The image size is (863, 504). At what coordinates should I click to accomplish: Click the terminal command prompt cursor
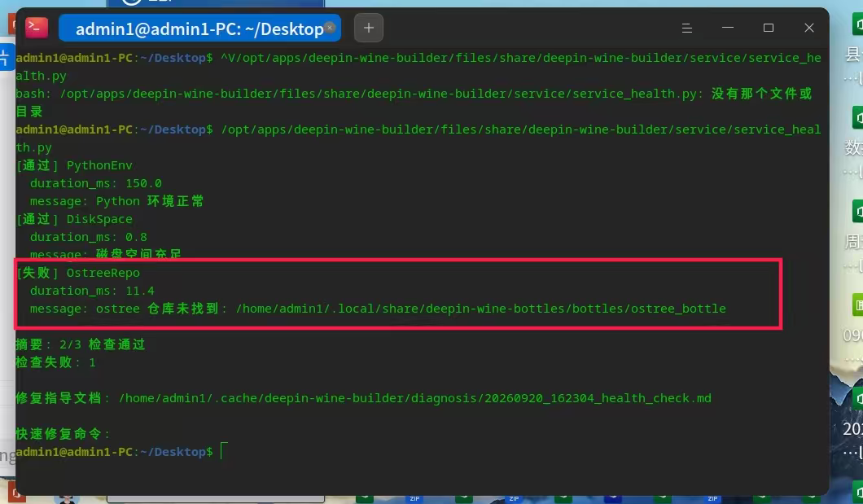[x=223, y=451]
